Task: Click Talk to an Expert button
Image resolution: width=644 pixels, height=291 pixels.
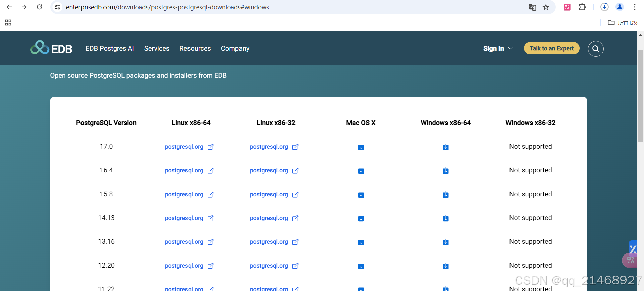Action: coord(552,48)
